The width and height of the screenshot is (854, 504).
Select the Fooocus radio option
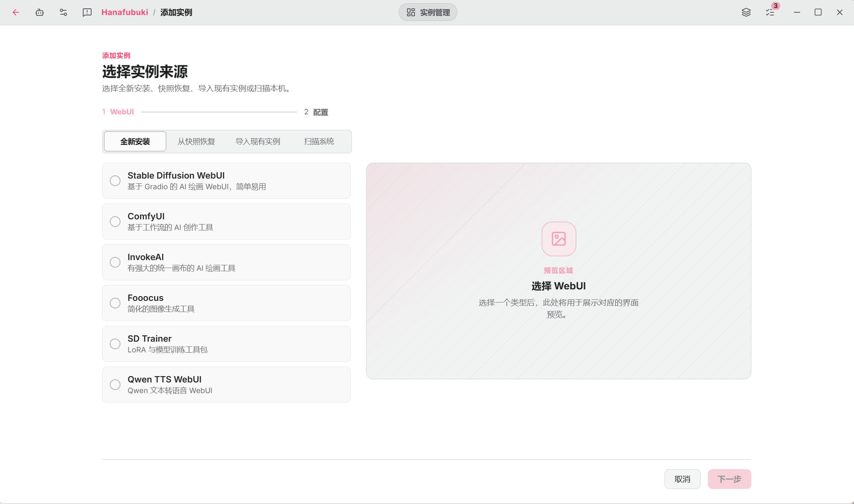pyautogui.click(x=115, y=303)
